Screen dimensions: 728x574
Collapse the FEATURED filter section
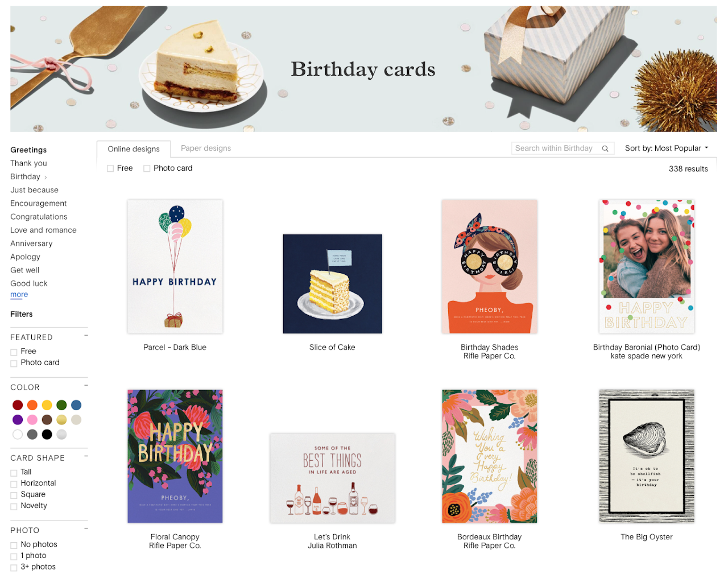click(86, 336)
